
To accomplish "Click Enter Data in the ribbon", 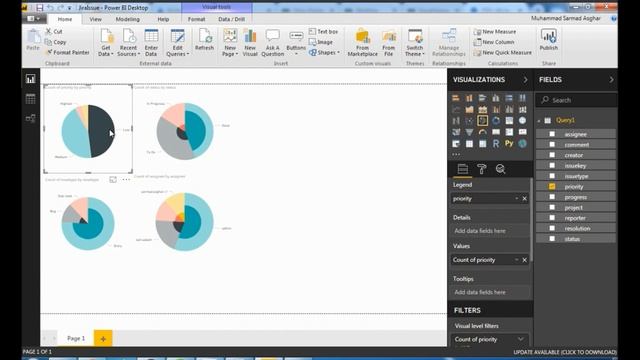I will (151, 42).
